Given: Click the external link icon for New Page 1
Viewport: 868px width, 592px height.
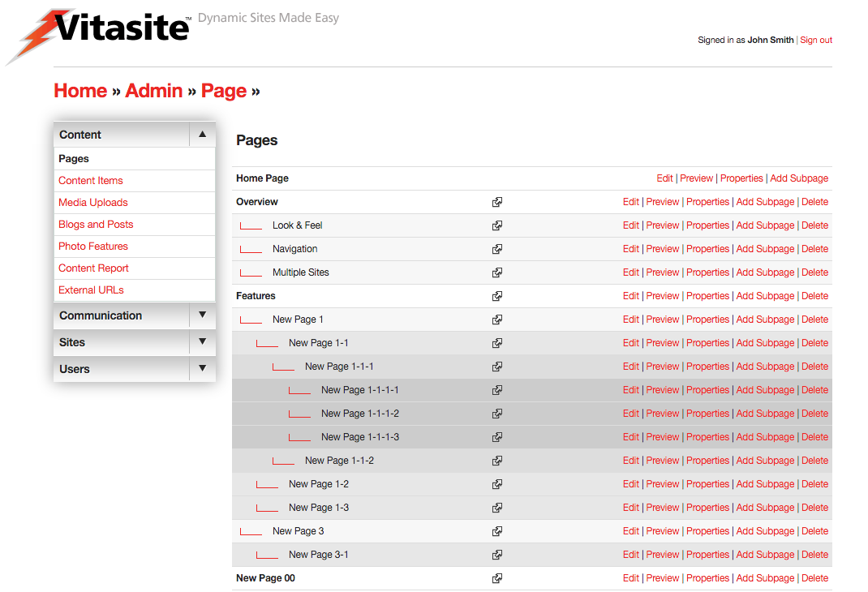Looking at the screenshot, I should (x=497, y=320).
